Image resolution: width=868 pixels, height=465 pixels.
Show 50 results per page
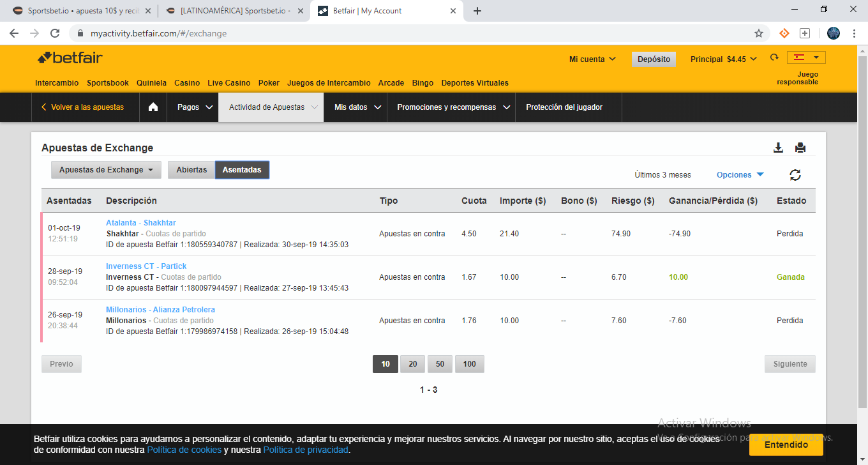(x=440, y=364)
